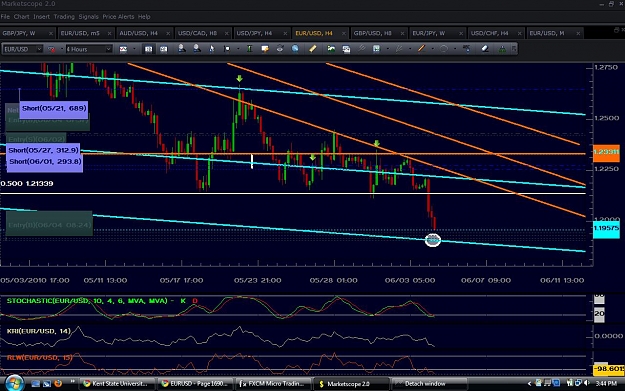The height and width of the screenshot is (391, 625).
Task: Click the toolbar icon left of the eraser
Action: 467,49
